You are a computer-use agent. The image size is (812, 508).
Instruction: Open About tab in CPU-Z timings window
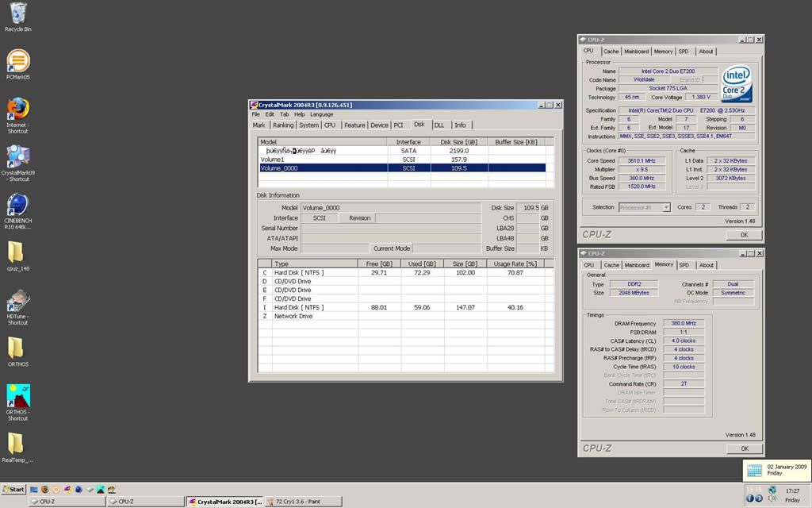point(707,265)
